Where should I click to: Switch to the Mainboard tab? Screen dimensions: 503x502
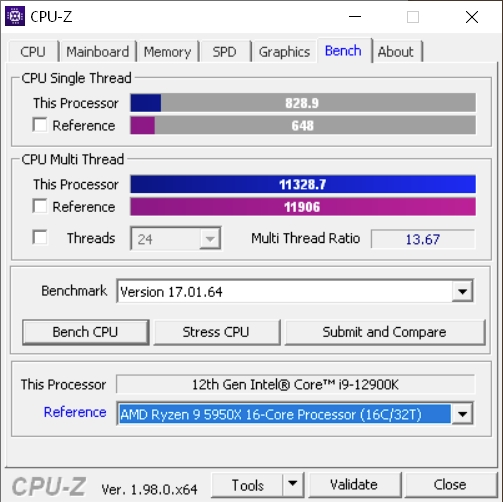pyautogui.click(x=98, y=52)
